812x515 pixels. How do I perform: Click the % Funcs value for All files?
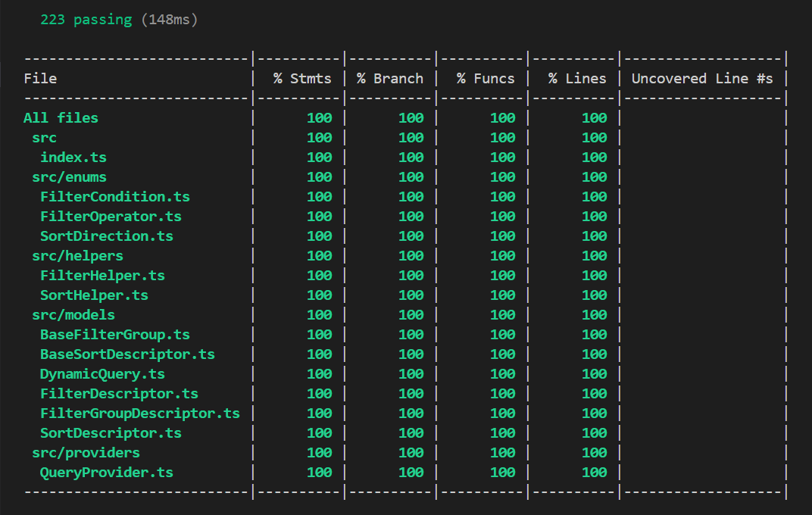pos(503,118)
